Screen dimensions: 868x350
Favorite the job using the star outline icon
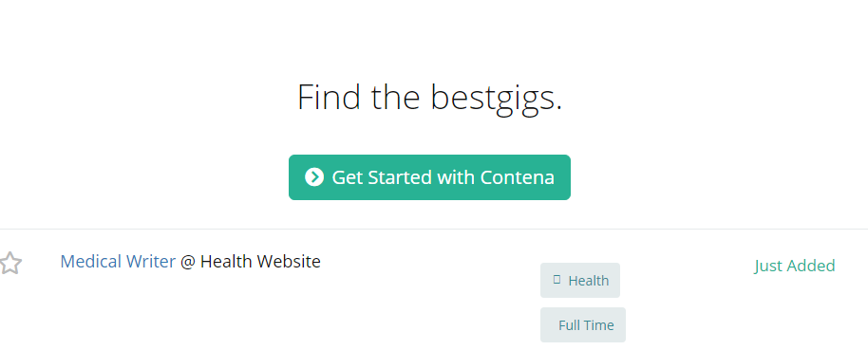9,263
